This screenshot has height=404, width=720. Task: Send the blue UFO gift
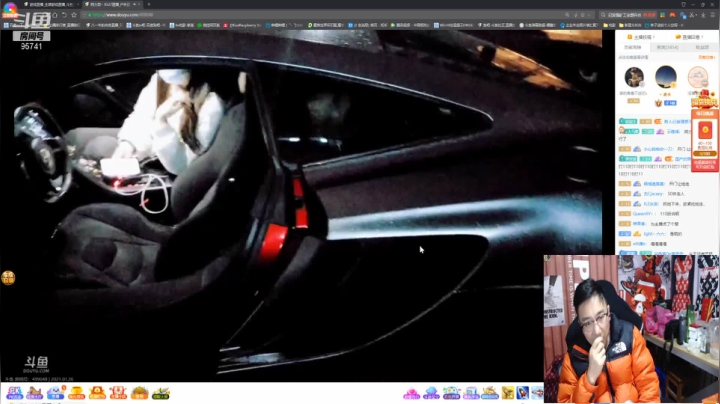click(431, 393)
